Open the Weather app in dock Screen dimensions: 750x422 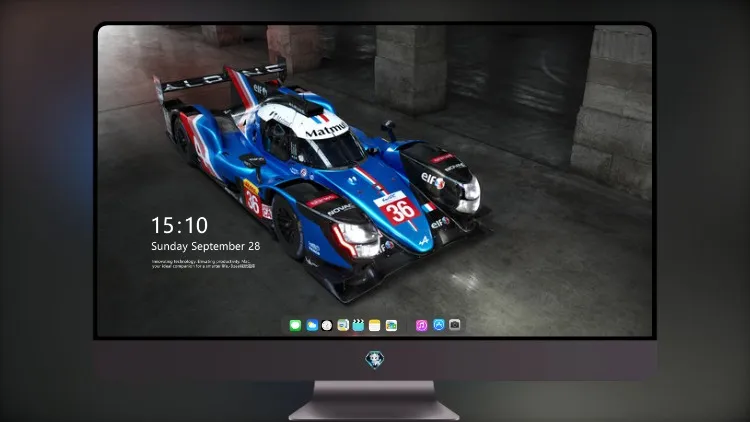tap(312, 325)
